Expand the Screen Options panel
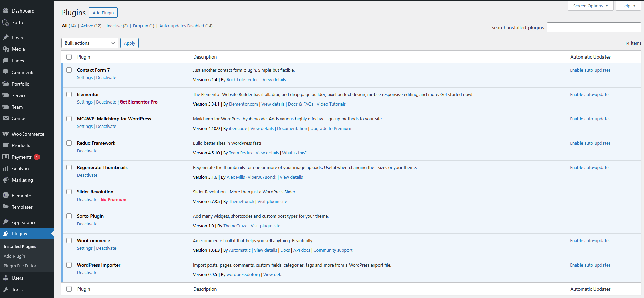Screen dimensions: 644x298 point(590,6)
